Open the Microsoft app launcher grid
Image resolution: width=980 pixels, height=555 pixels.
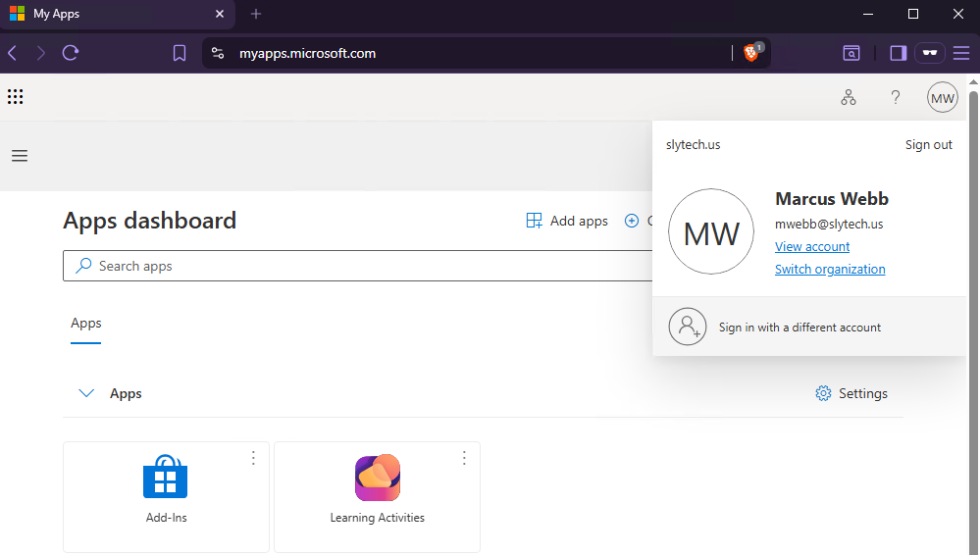click(x=15, y=97)
